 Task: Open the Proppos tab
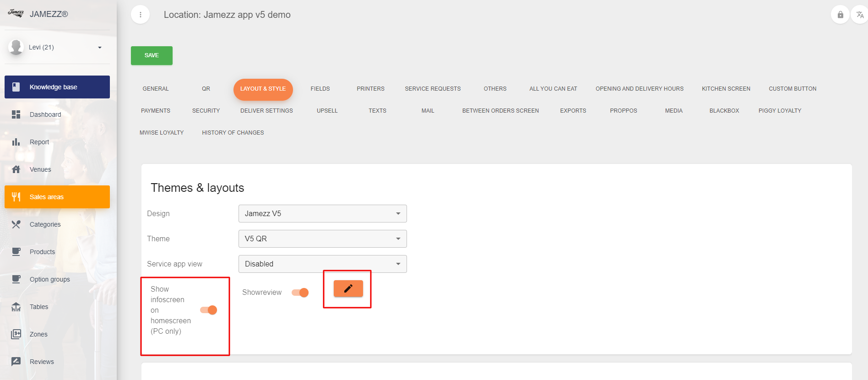(x=624, y=111)
